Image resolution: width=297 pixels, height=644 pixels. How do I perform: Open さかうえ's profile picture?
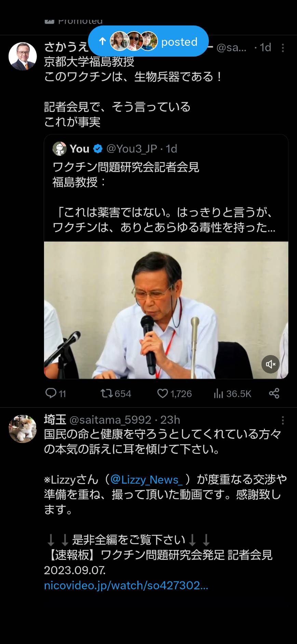click(23, 56)
